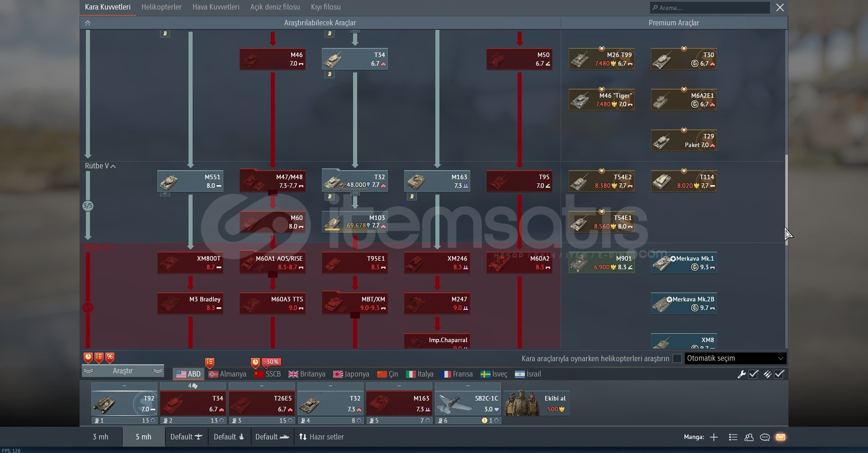
Task: Collapse research tree header with top-left chevron
Action: tap(88, 23)
